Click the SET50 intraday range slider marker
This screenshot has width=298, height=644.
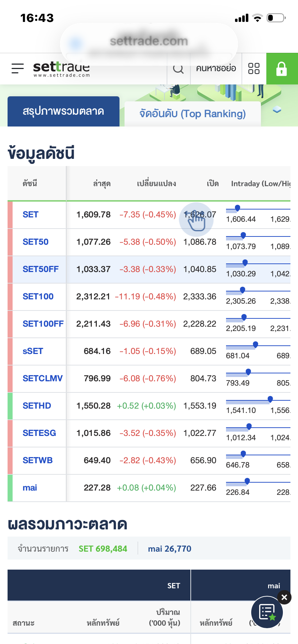point(243,235)
